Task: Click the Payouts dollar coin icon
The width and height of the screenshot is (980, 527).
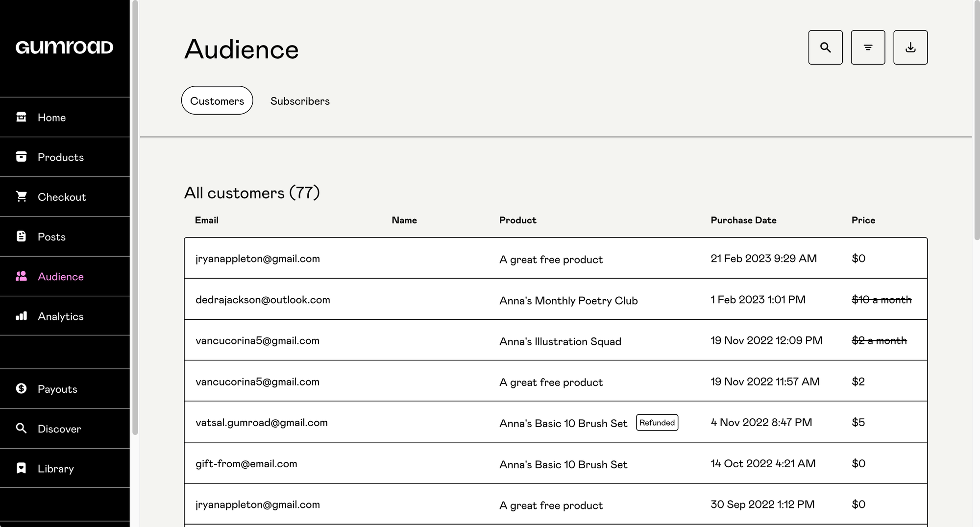Action: tap(21, 388)
